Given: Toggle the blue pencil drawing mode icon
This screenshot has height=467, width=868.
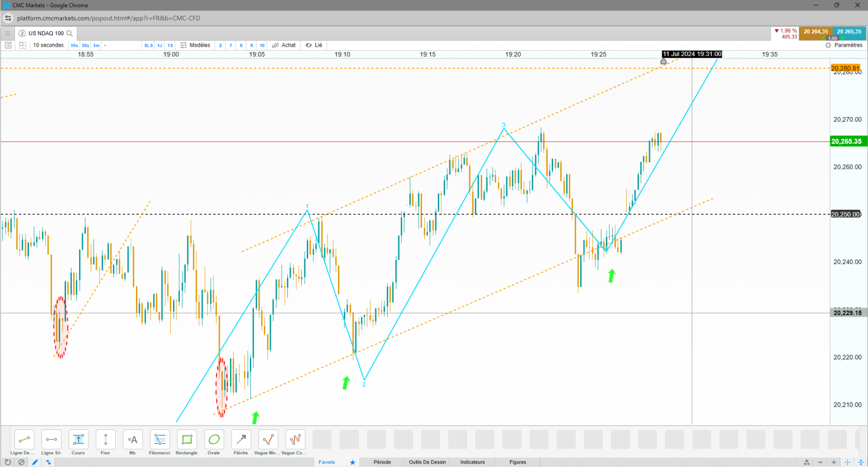Looking at the screenshot, I should 35,462.
